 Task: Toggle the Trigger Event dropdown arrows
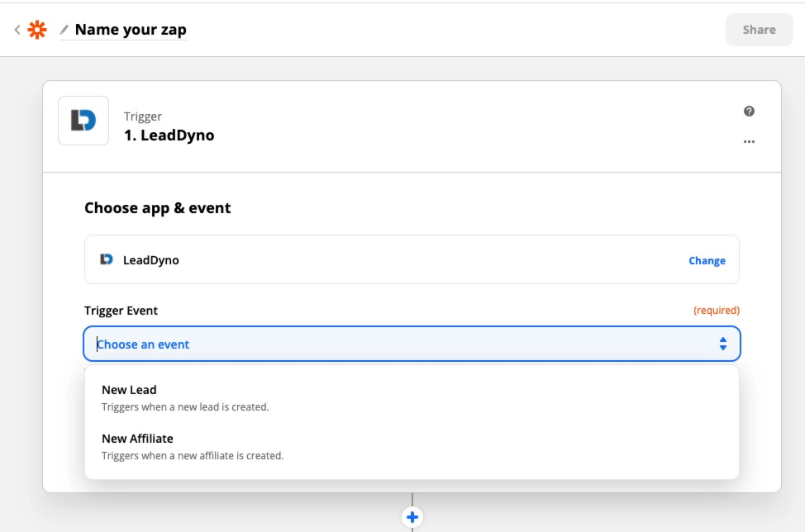click(723, 344)
